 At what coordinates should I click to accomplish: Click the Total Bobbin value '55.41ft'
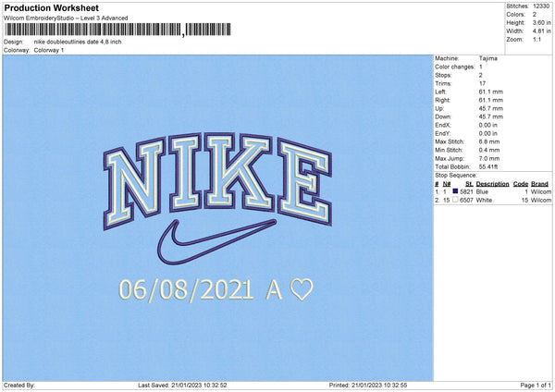488,166
